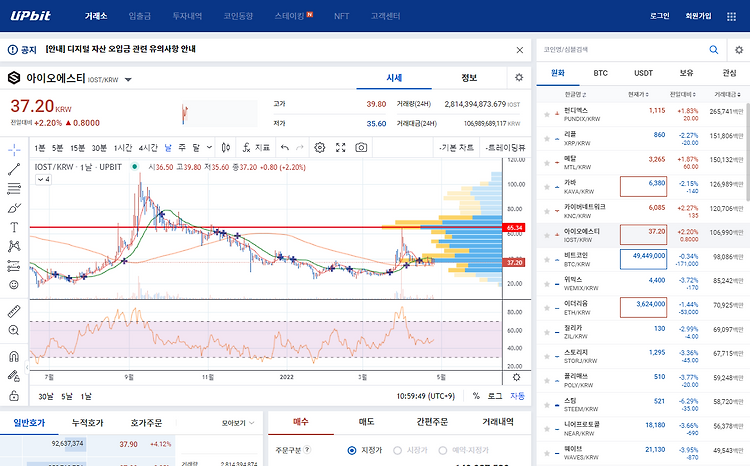This screenshot has height=466, width=750.
Task: Open the digital asset 오입금 notice link
Action: (x=121, y=49)
